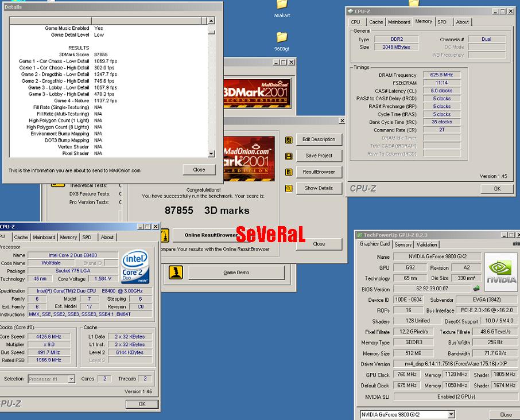
Task: Open ResultBrowser via its button
Action: click(319, 172)
